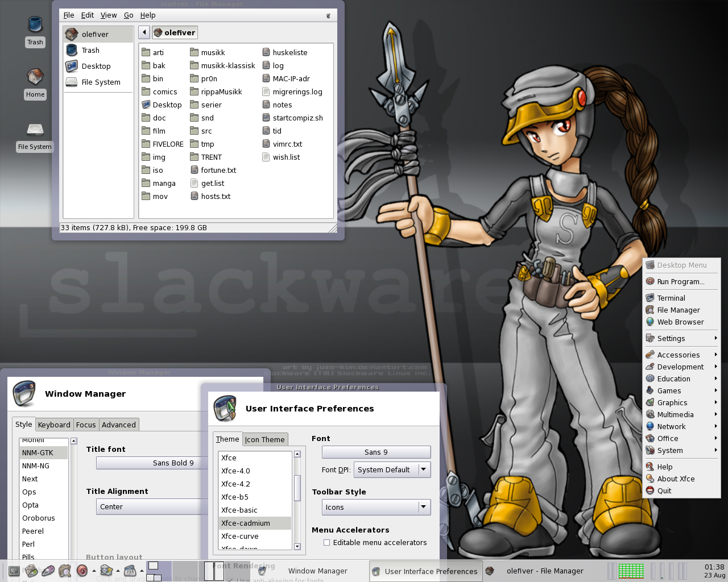Screen dimensions: 728x582
Task: Click the file manager throbber icon in menu bar
Action: pyautogui.click(x=328, y=15)
